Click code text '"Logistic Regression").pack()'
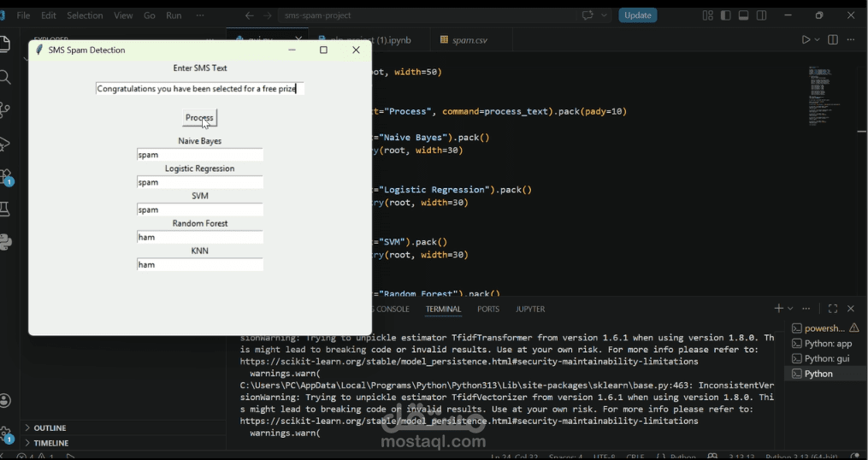The height and width of the screenshot is (460, 868). tap(456, 190)
